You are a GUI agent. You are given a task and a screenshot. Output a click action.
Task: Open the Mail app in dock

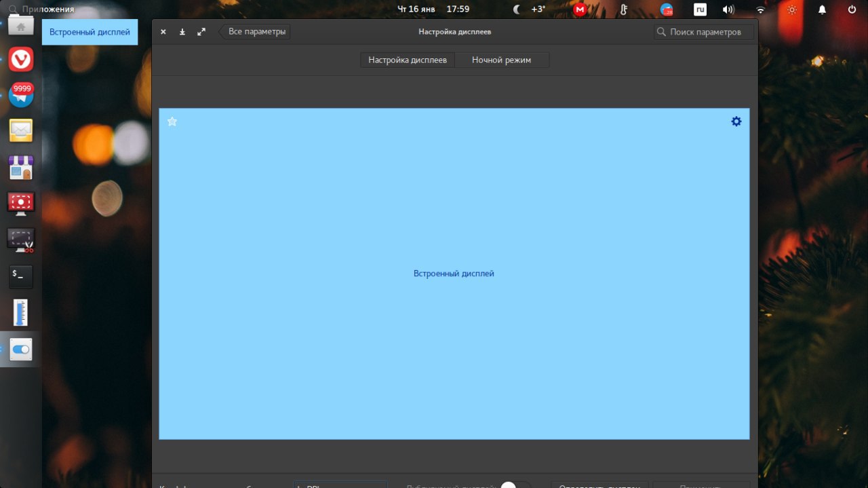pos(21,130)
